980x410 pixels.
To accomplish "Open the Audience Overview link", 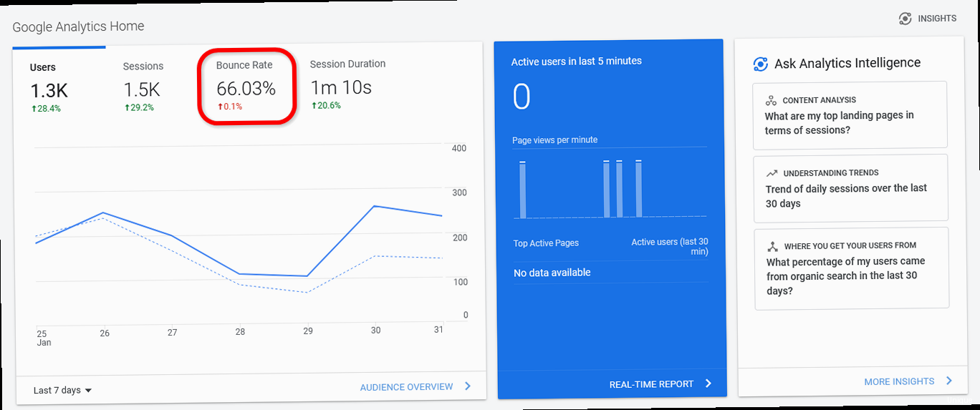I will (406, 387).
